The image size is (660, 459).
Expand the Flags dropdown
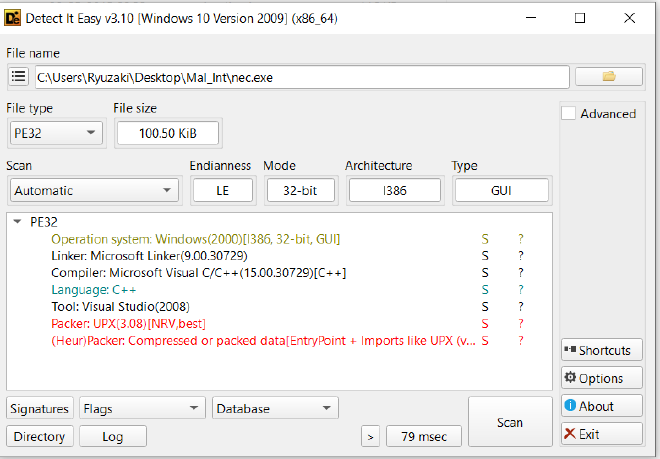[142, 408]
